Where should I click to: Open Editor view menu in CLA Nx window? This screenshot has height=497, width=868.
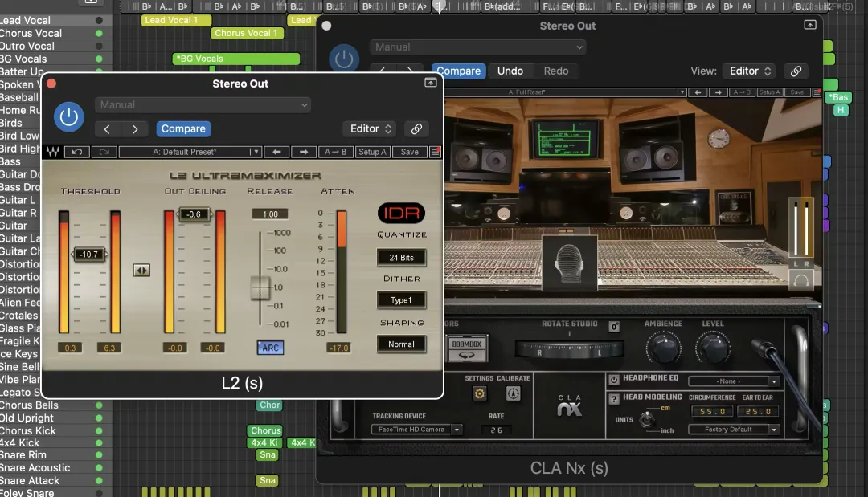[x=749, y=71]
